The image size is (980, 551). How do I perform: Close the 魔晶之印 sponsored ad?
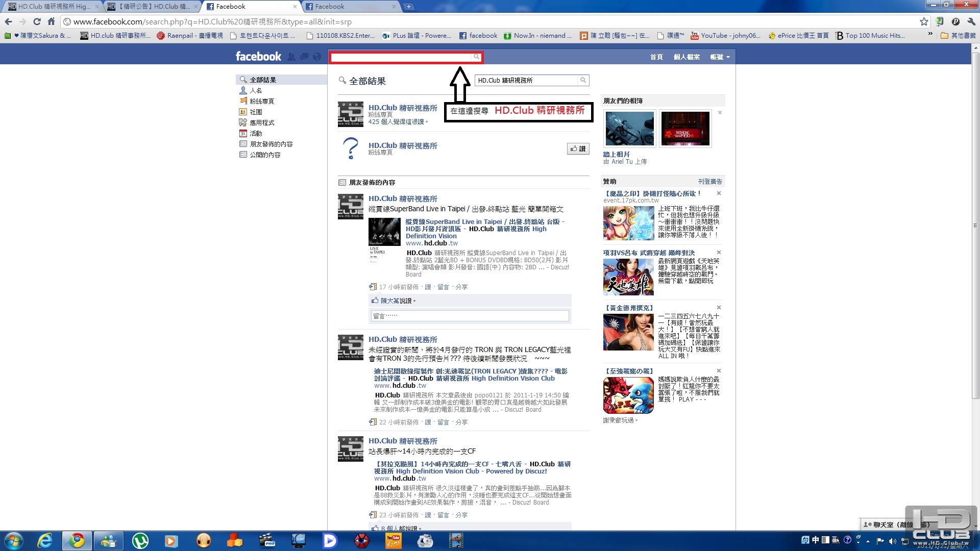coord(719,193)
